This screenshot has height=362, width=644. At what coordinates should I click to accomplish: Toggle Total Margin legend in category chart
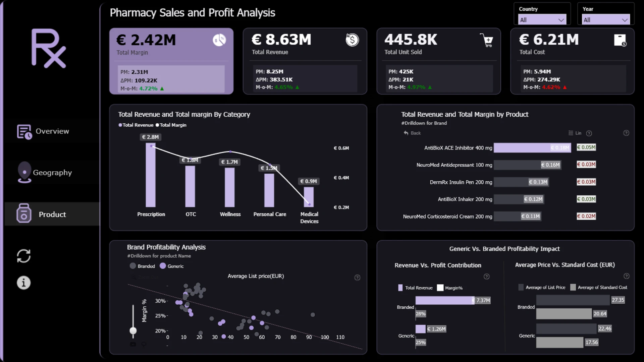[171, 125]
